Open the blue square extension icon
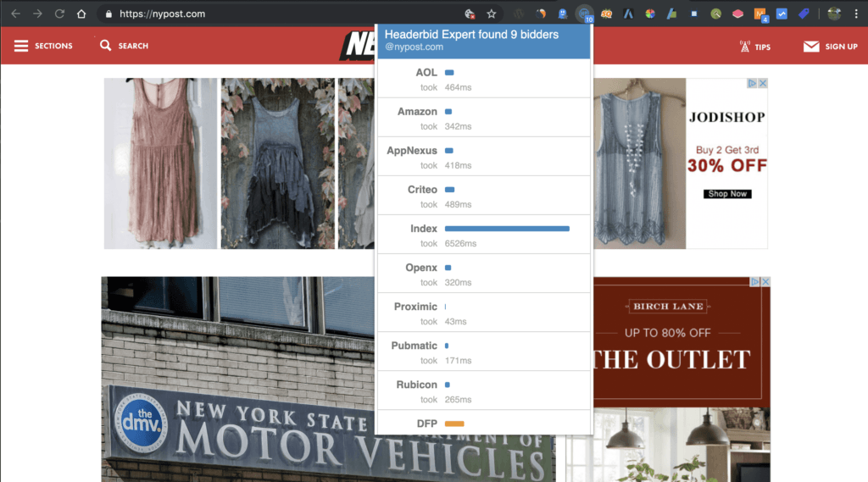Viewport: 868px width, 482px height. [693, 14]
